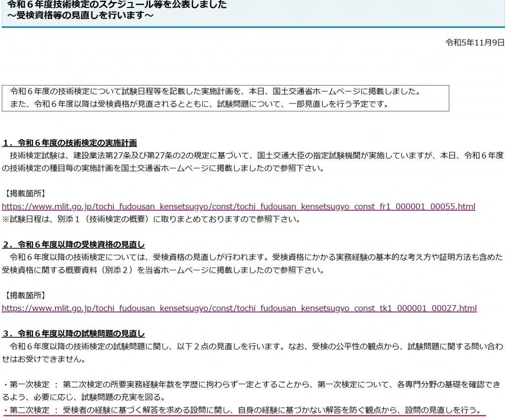The image size is (505, 420).
Task: Click the 【掲載箇所】 label under section 2
Action: click(x=25, y=295)
